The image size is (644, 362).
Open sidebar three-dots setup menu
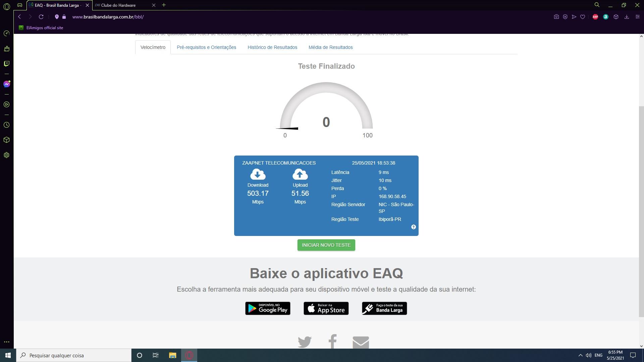point(6,342)
